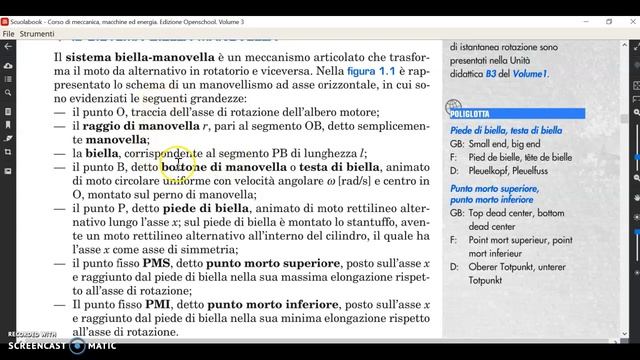Restore down the Scuolabook window

point(609,22)
